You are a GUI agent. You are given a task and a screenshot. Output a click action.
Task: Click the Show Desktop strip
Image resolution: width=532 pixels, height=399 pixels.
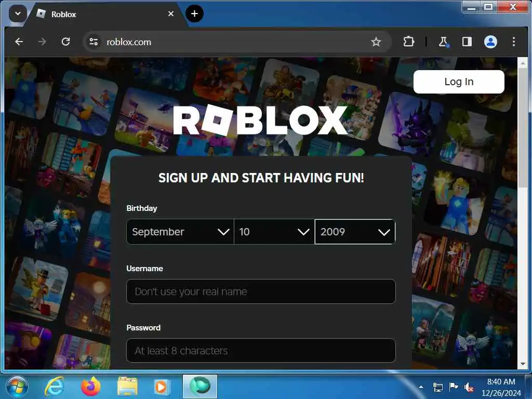[x=528, y=387]
